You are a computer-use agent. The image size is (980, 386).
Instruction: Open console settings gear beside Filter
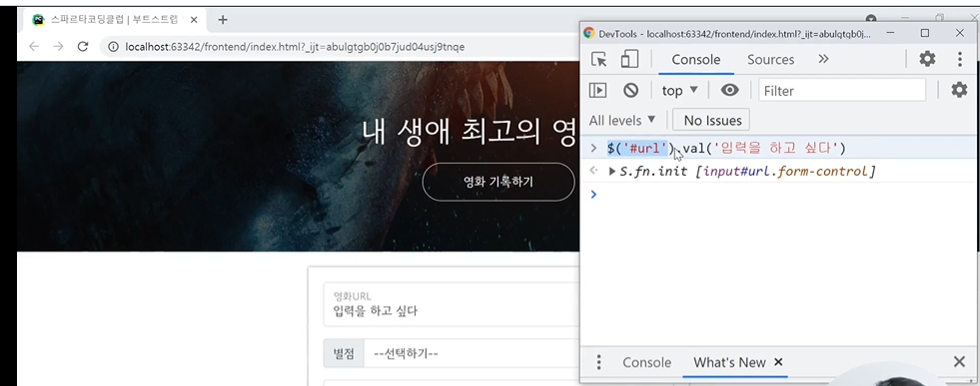pyautogui.click(x=959, y=90)
